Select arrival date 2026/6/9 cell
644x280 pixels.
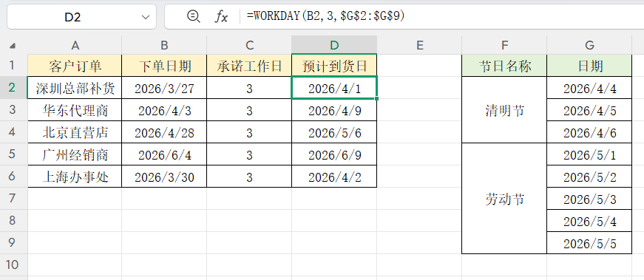coord(334,154)
